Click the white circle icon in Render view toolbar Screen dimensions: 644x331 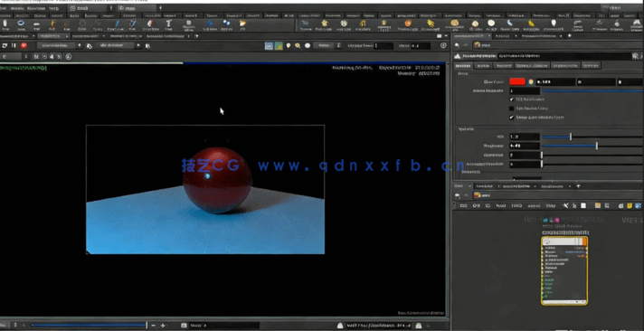[x=308, y=45]
